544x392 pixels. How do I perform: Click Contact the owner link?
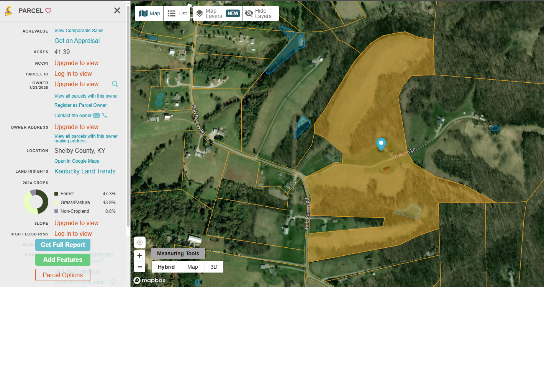coord(73,116)
